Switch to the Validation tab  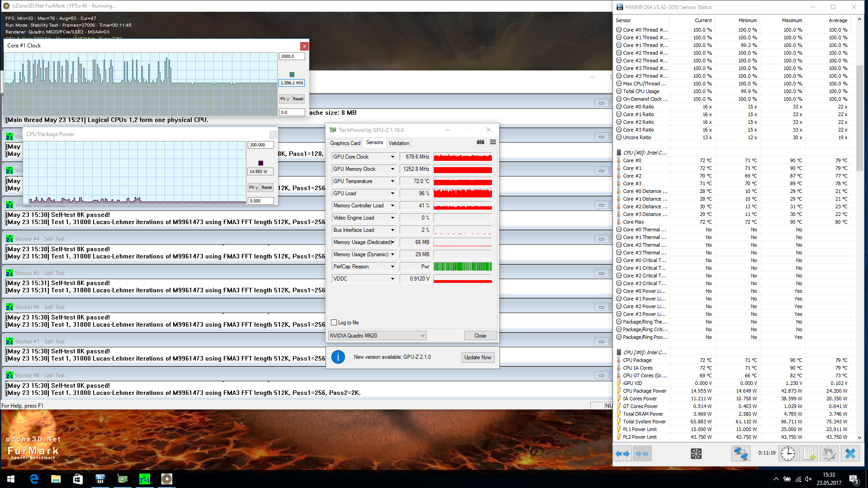pyautogui.click(x=399, y=143)
